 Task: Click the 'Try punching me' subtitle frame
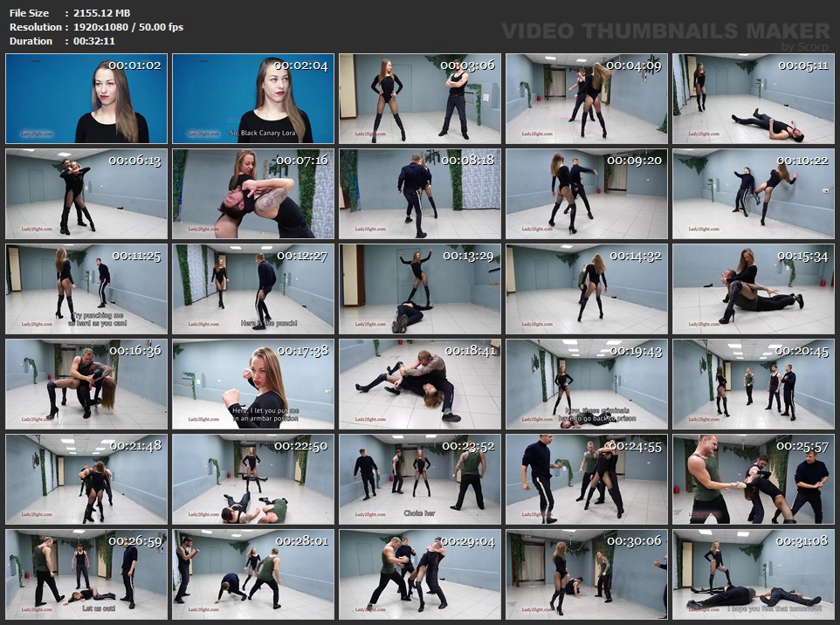tap(86, 289)
